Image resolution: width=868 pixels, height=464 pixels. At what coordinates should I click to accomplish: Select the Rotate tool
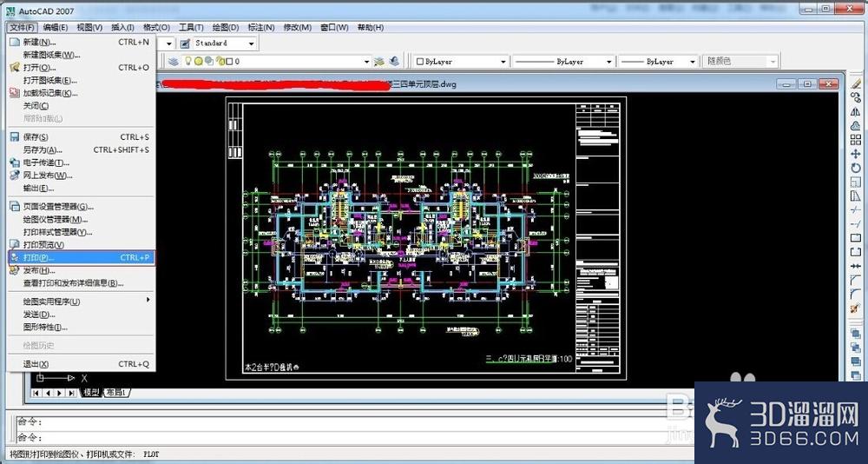tap(856, 168)
